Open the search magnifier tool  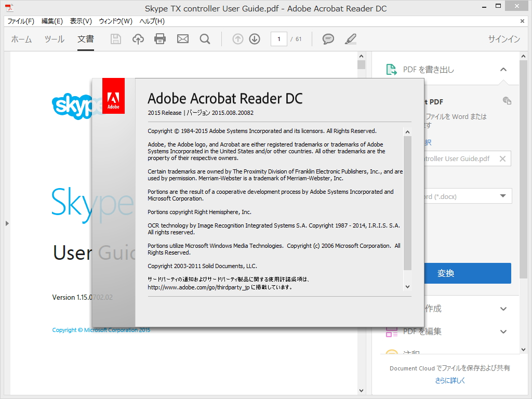point(205,39)
